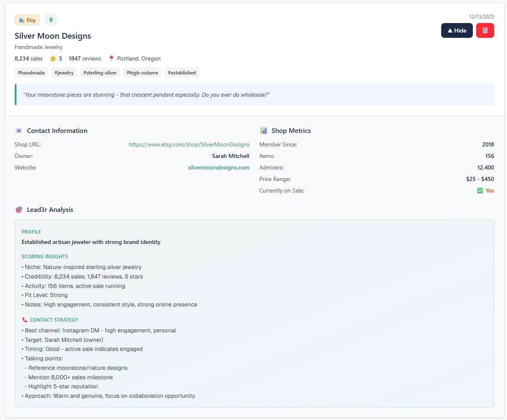
Task: Collapse the card with Hide button
Action: click(456, 30)
